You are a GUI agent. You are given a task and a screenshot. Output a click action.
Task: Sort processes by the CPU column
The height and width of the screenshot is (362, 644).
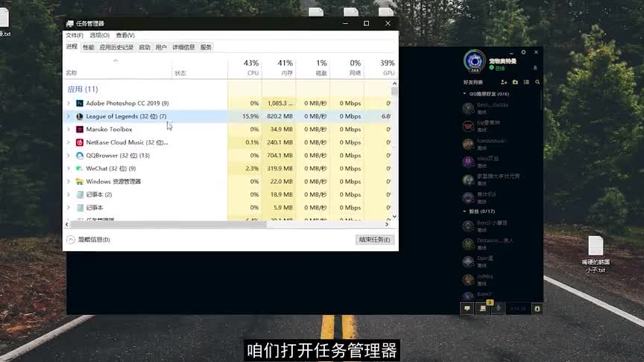tap(244, 67)
